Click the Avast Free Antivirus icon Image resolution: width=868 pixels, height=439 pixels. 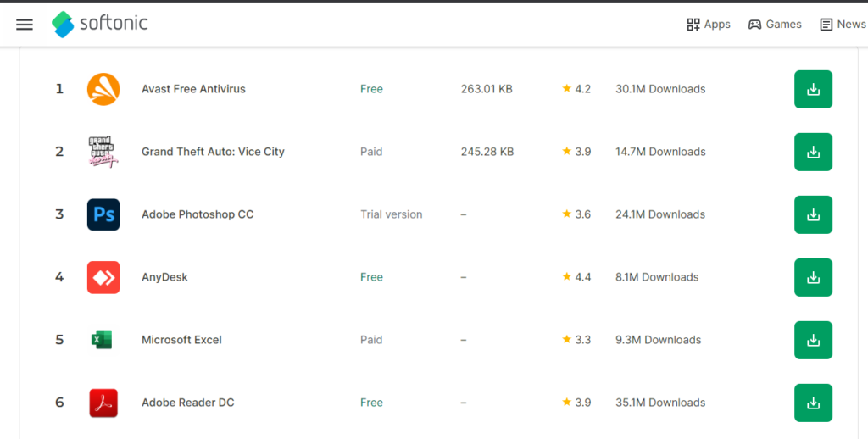(103, 89)
